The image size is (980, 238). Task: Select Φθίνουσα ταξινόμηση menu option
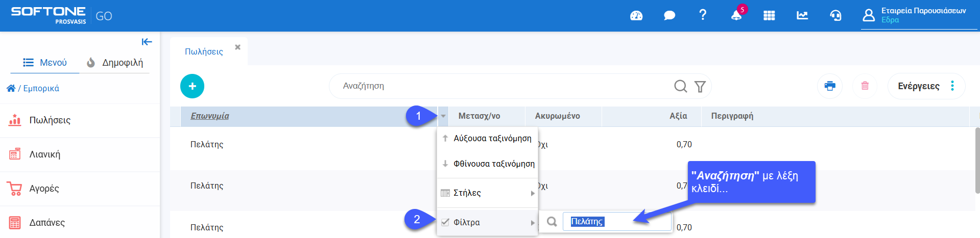[493, 164]
